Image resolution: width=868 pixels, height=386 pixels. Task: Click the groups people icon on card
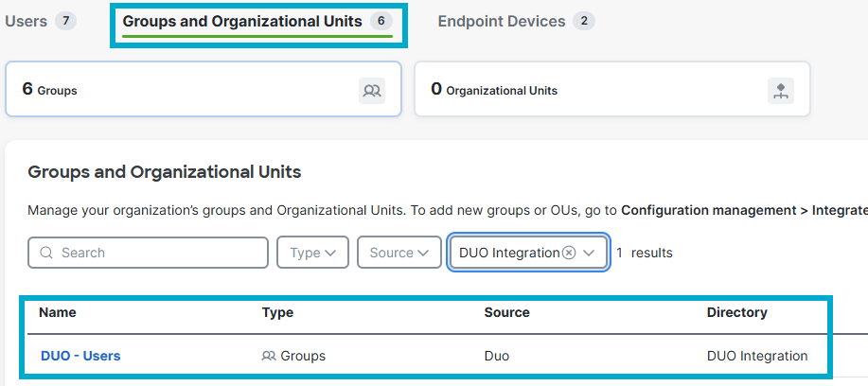[371, 91]
